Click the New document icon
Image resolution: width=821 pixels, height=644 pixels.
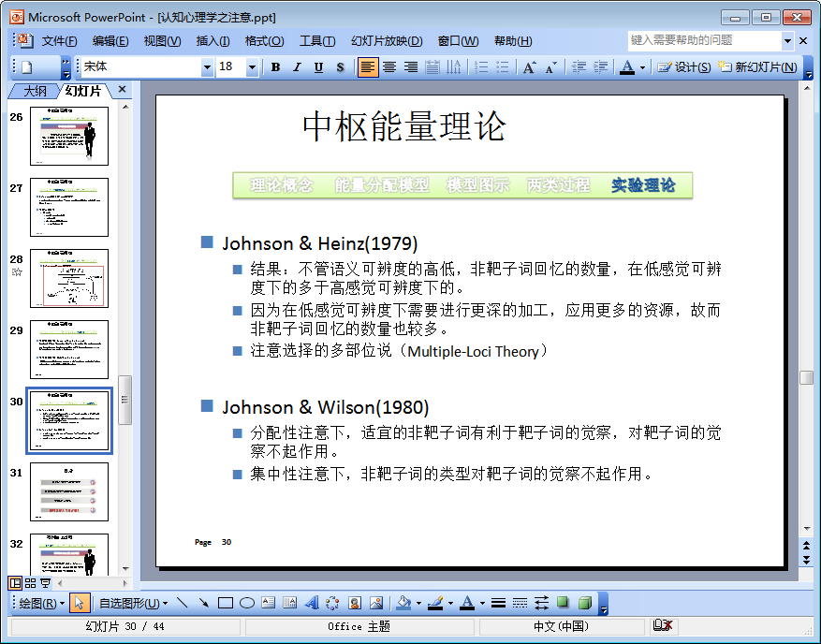tap(27, 67)
